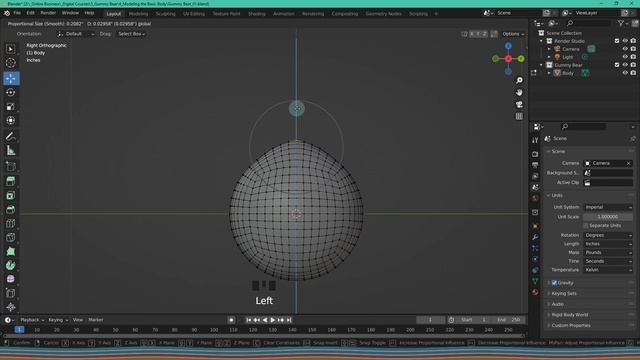Screen dimensions: 640x360
Task: Expand the Rigid Body World panel
Action: (x=569, y=315)
